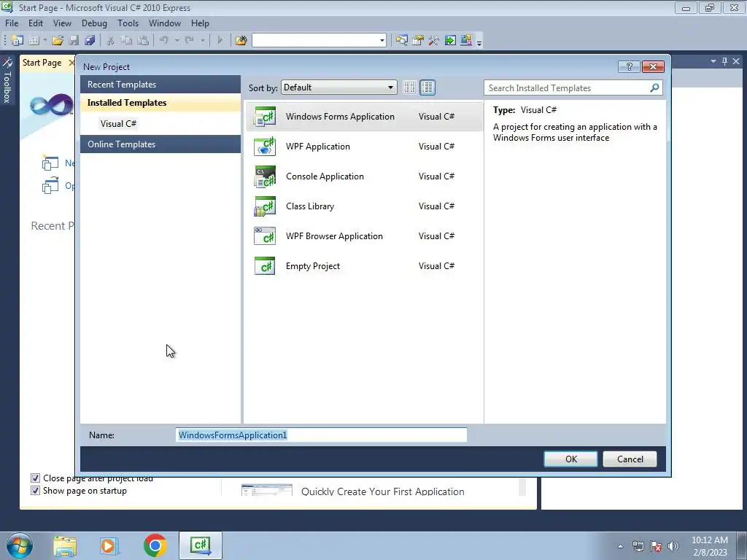
Task: Open the Undo history dropdown arrow
Action: tap(177, 41)
